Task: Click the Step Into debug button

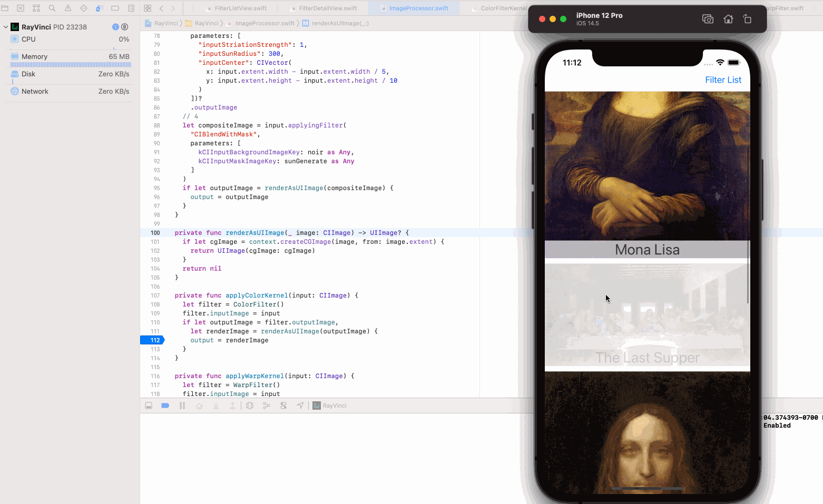Action: pos(216,406)
